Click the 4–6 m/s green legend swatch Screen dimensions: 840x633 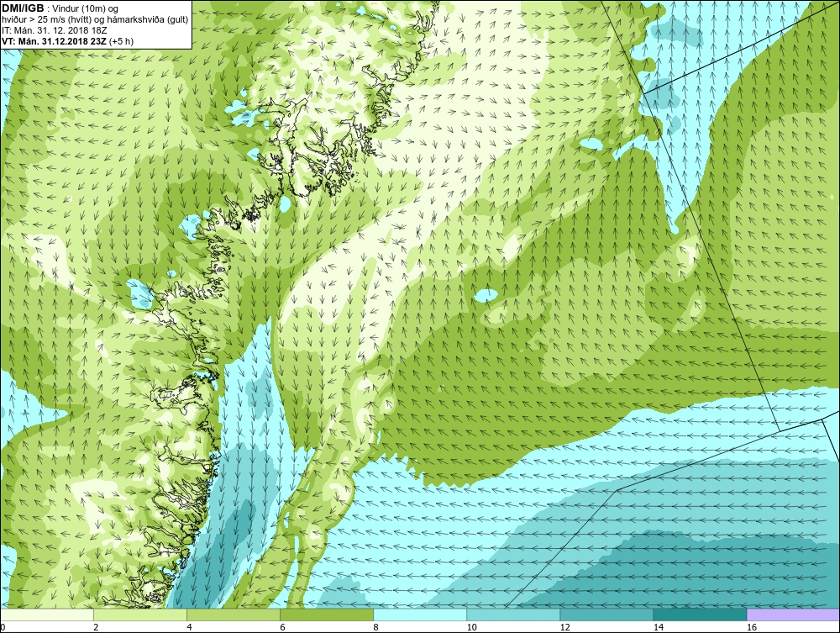pos(233,615)
